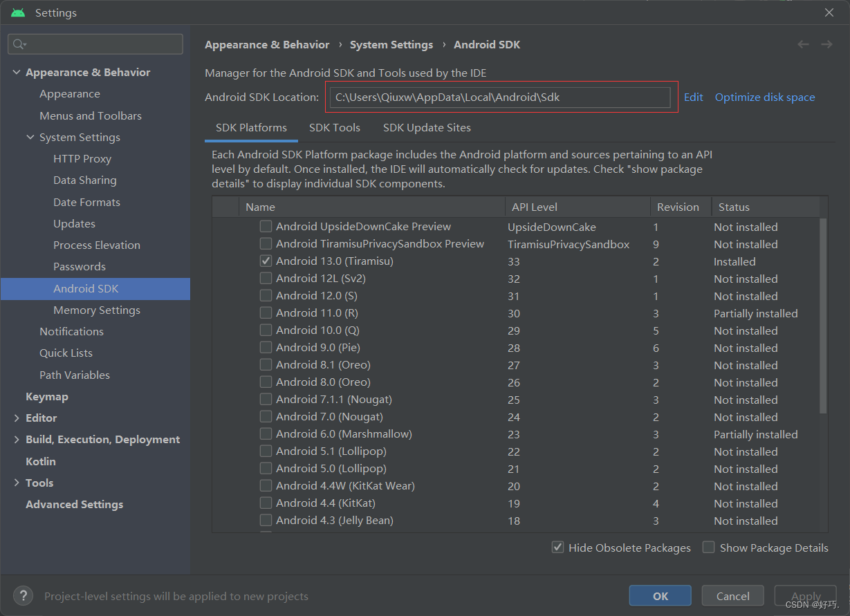
Task: Navigate forward with the right arrow icon
Action: [826, 44]
